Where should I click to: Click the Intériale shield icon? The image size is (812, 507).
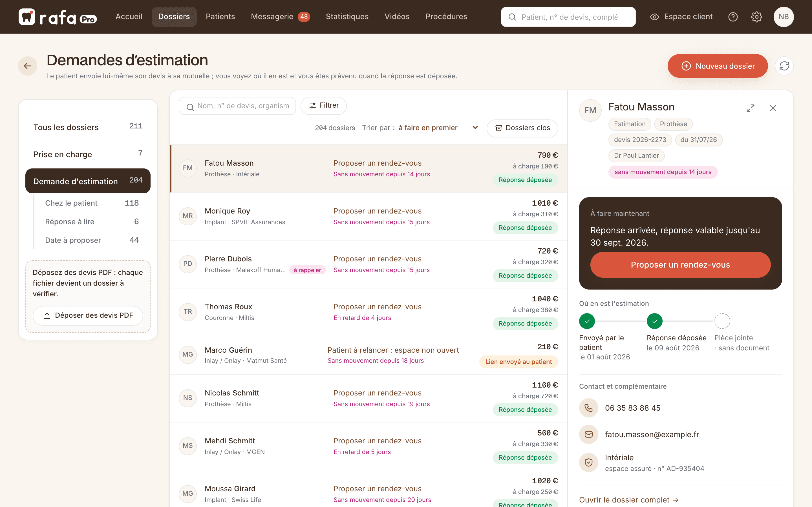[x=588, y=462]
